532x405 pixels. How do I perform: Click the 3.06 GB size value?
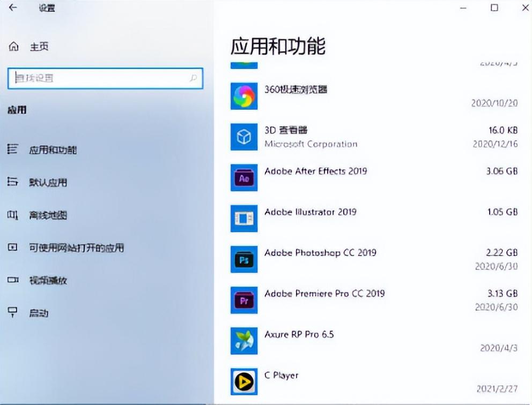tap(502, 171)
